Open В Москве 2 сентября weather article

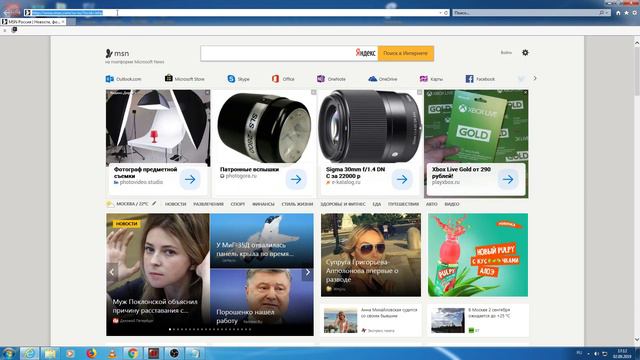478,320
